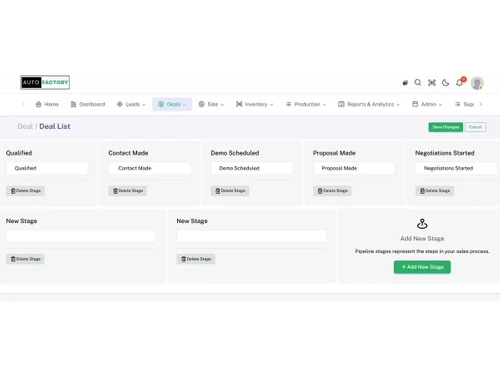The width and height of the screenshot is (500, 375).
Task: Open the user avatar profile menu
Action: (477, 83)
